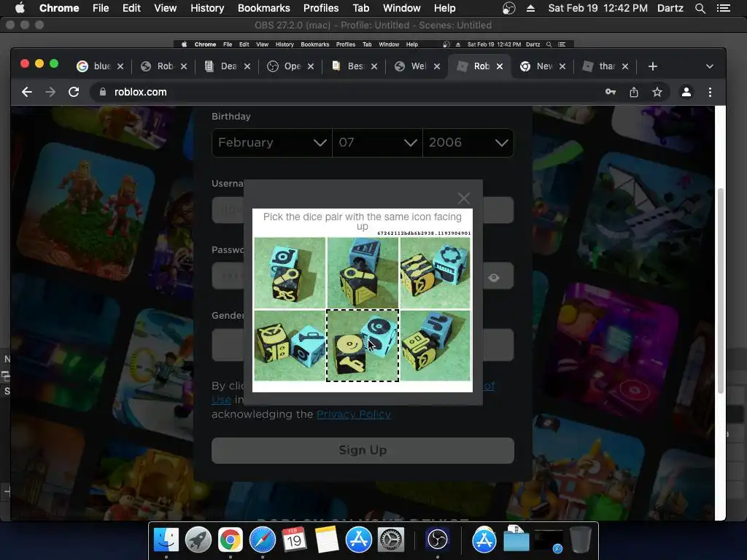Open Launchpad from the Dock

pos(198,540)
